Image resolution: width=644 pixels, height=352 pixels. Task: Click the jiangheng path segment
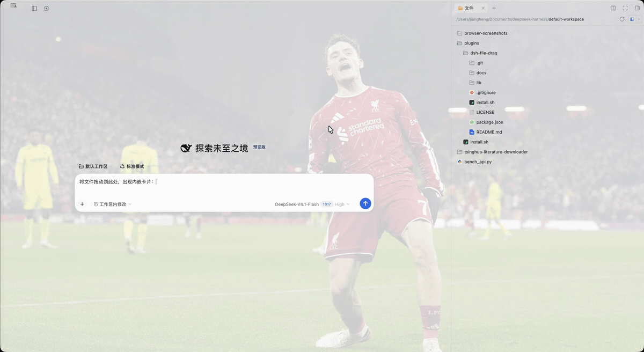click(478, 19)
